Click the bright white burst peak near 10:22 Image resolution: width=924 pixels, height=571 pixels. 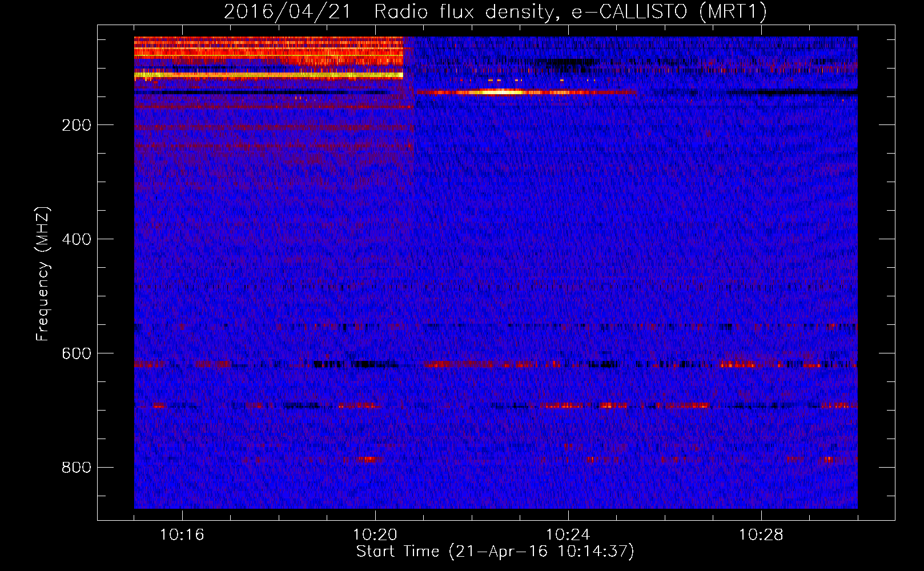[x=500, y=92]
